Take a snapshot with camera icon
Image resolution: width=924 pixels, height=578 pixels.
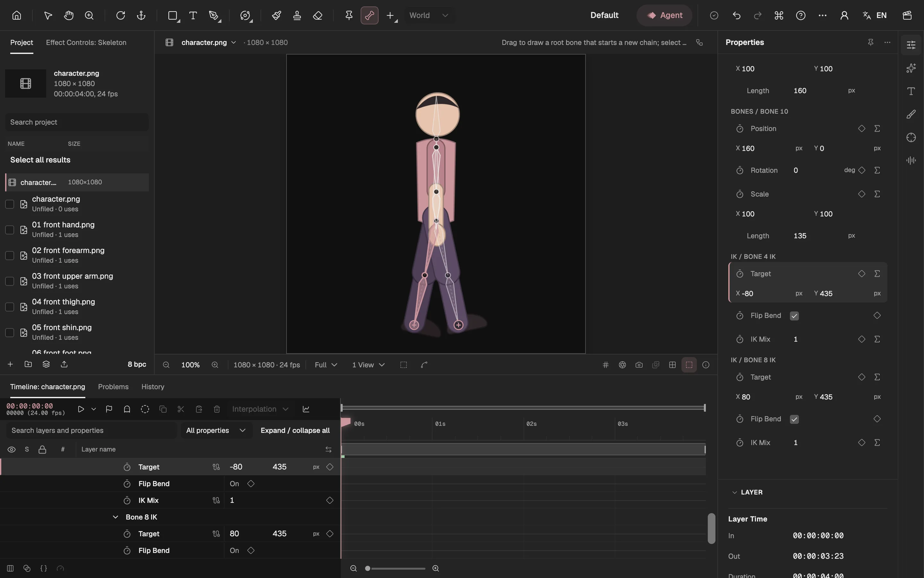[639, 365]
